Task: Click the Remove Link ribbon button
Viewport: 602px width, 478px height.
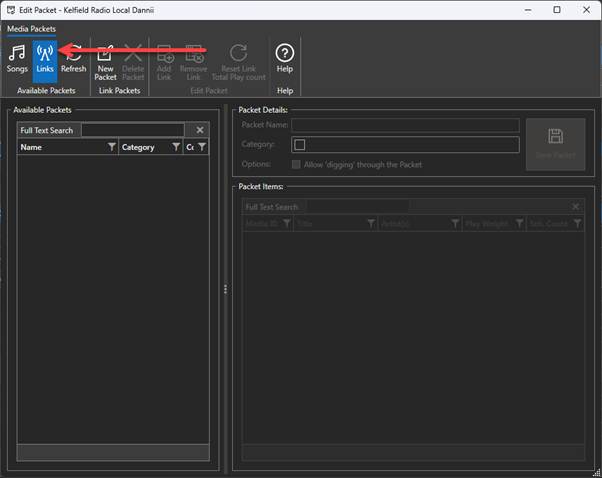Action: pyautogui.click(x=194, y=63)
